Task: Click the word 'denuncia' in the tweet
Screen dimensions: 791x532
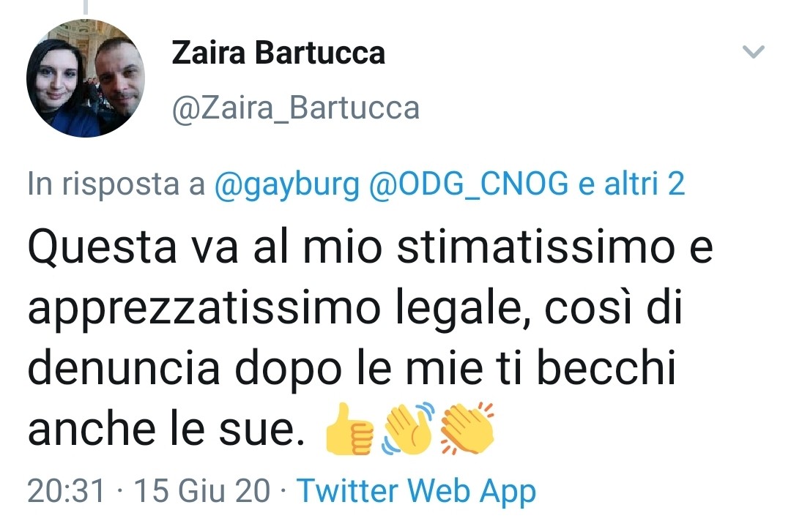Action: pyautogui.click(x=124, y=368)
